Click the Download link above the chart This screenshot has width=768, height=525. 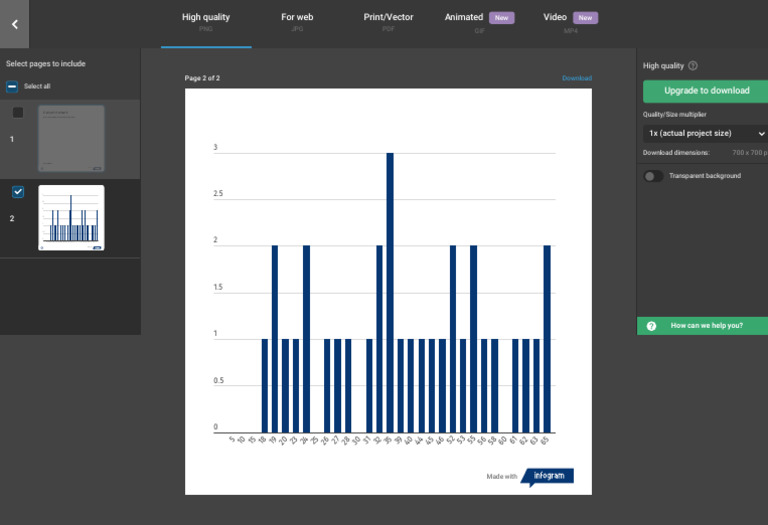(577, 78)
